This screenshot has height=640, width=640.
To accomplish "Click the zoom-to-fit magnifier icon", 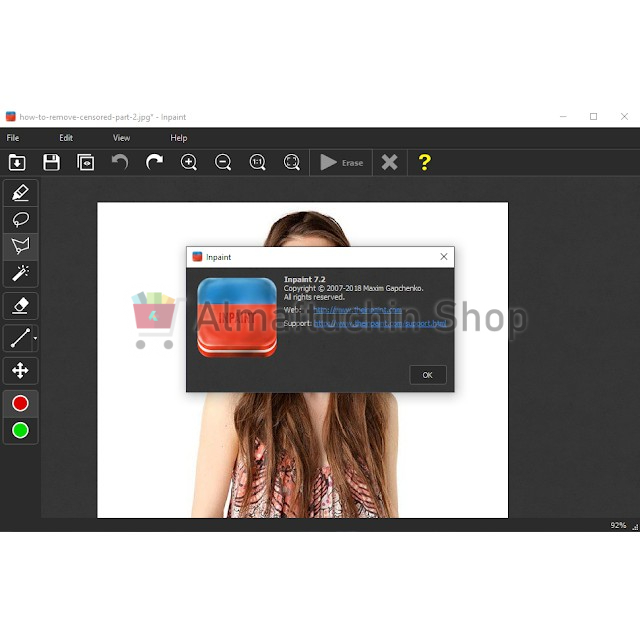I will 291,162.
